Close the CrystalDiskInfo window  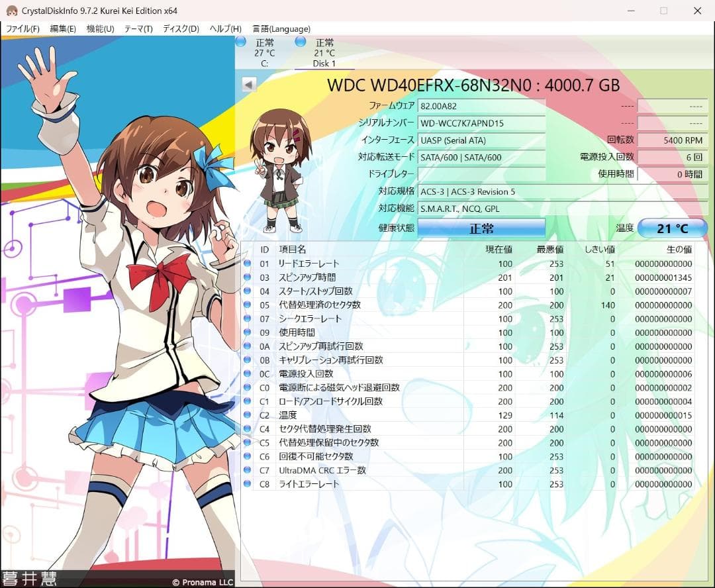pyautogui.click(x=698, y=11)
